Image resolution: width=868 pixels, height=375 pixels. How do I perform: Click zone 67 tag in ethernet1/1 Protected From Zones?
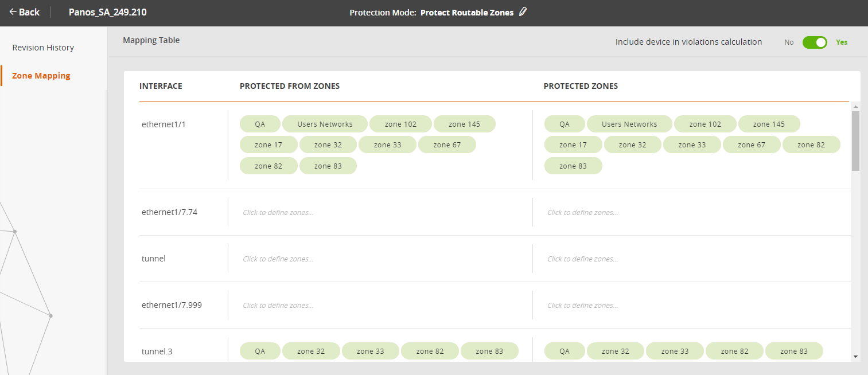click(447, 145)
